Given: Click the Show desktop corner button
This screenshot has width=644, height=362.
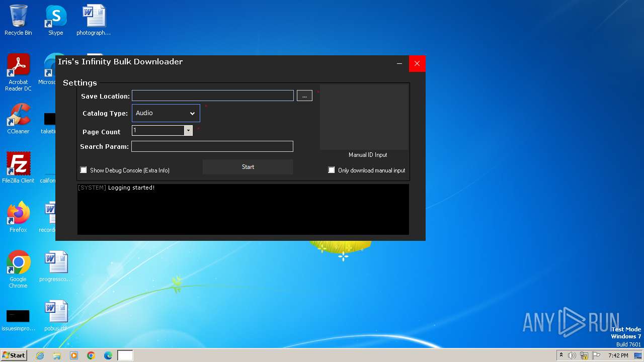Looking at the screenshot, I should click(x=638, y=355).
